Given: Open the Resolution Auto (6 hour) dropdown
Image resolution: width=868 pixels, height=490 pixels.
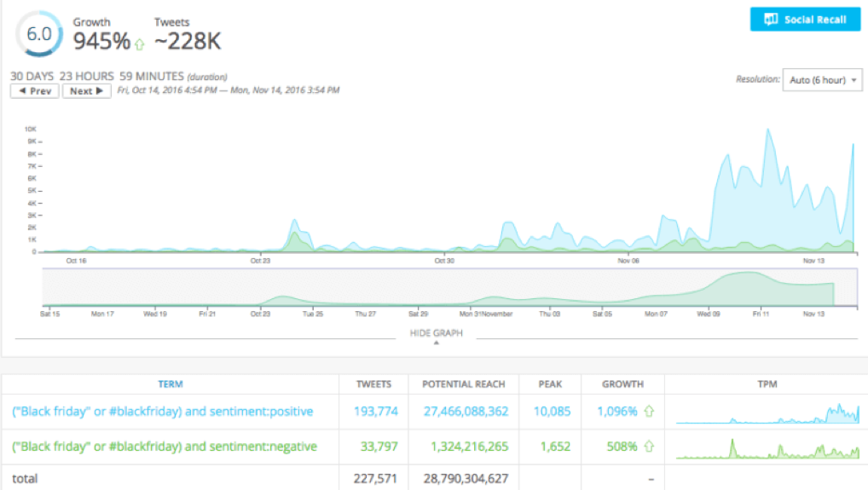Looking at the screenshot, I should 822,80.
